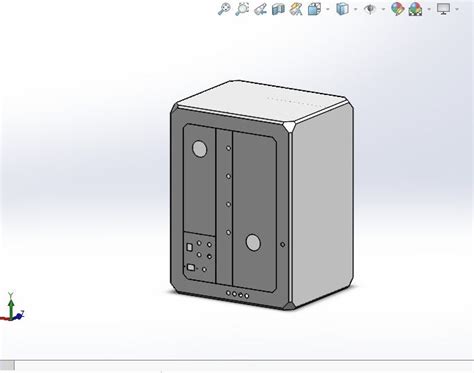Activate the Zoom to Area tool

(242, 9)
